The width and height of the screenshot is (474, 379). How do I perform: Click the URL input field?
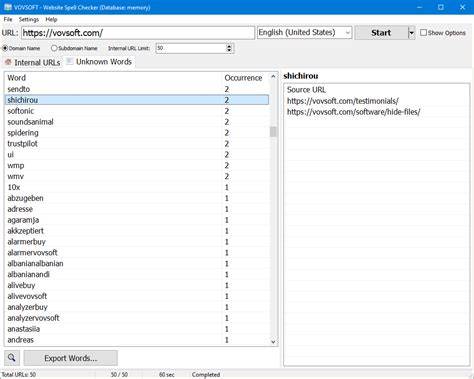(x=138, y=33)
